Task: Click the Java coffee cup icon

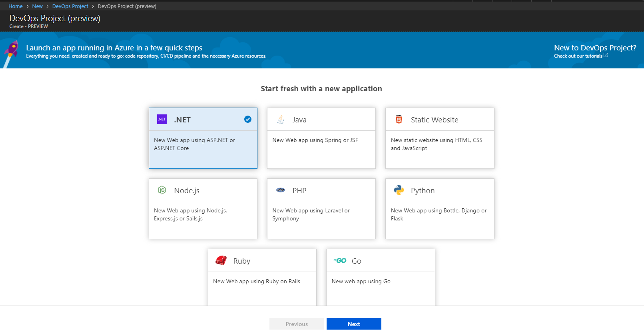Action: tap(281, 119)
